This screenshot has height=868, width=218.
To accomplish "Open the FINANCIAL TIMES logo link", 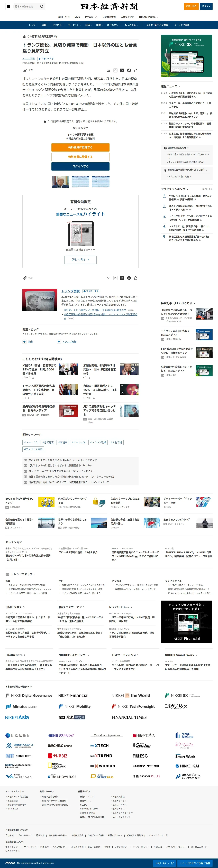I will (x=129, y=717).
